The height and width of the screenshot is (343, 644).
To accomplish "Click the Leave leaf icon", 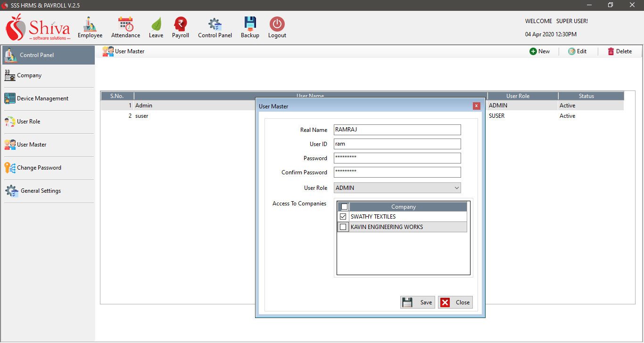I will [x=156, y=24].
